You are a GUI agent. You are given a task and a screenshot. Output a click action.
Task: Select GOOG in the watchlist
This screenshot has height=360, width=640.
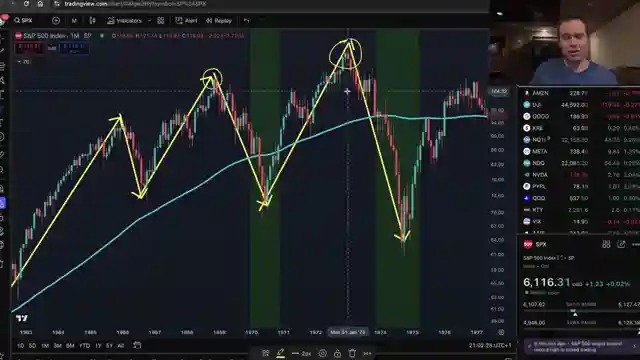pos(580,117)
